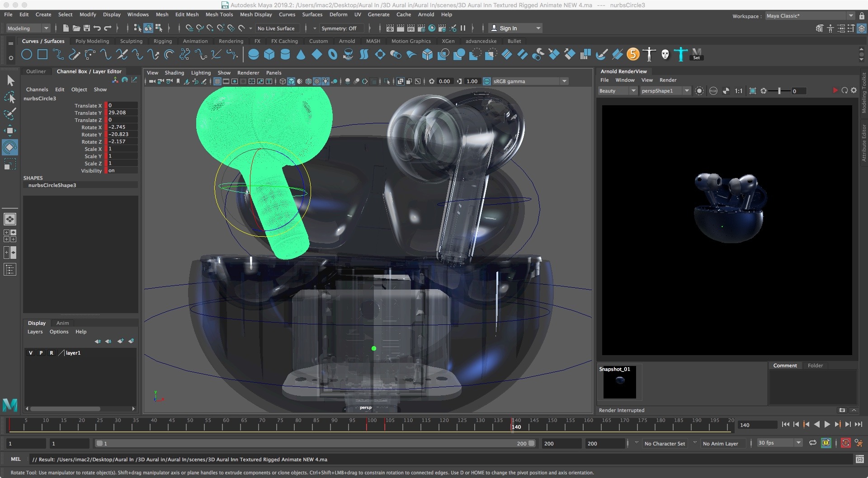
Task: Select the NURBS circle tool in shelf
Action: click(27, 55)
